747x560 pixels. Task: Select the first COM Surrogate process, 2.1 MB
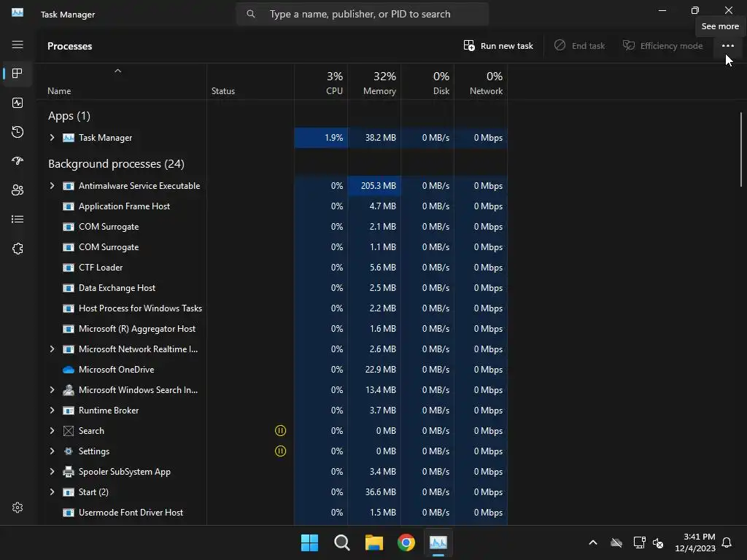[273, 227]
